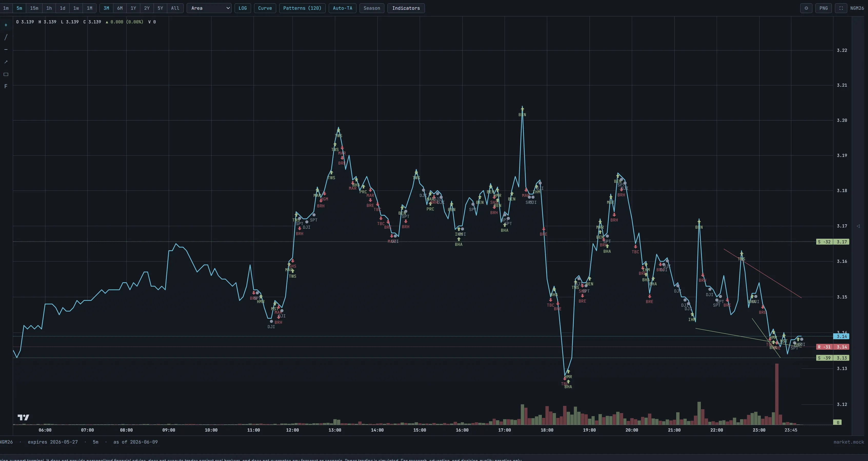The height and width of the screenshot is (461, 868).
Task: Click the 'O 3.139' open value readout
Action: [x=25, y=22]
